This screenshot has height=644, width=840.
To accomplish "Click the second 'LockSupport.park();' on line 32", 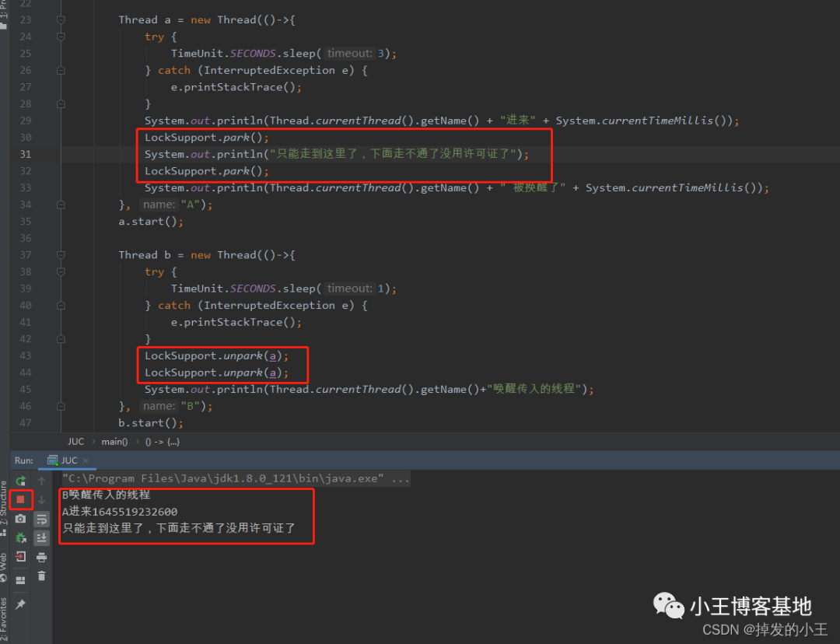I will coord(207,171).
